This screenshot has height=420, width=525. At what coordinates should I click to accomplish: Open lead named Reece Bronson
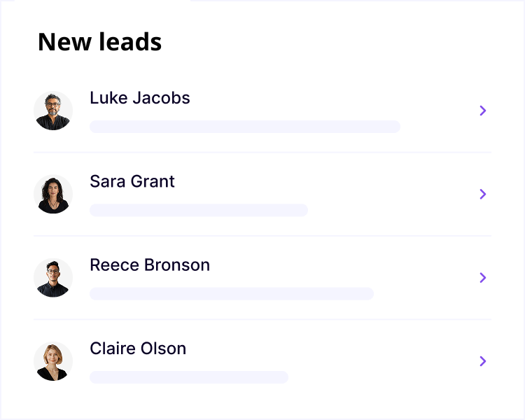150,265
